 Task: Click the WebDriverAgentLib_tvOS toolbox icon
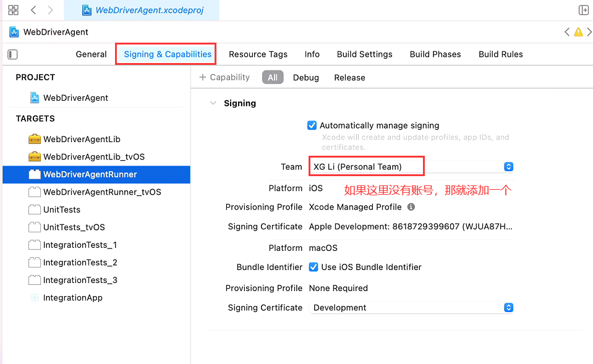(x=35, y=156)
